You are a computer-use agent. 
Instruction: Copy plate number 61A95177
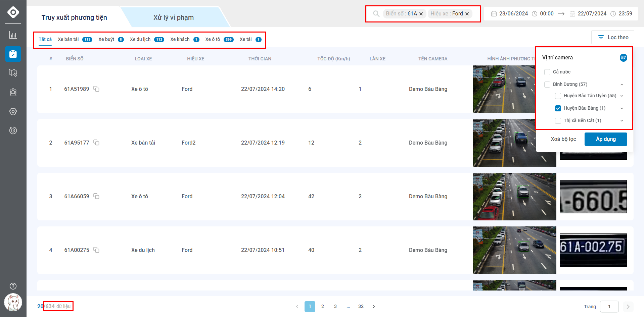pyautogui.click(x=96, y=143)
